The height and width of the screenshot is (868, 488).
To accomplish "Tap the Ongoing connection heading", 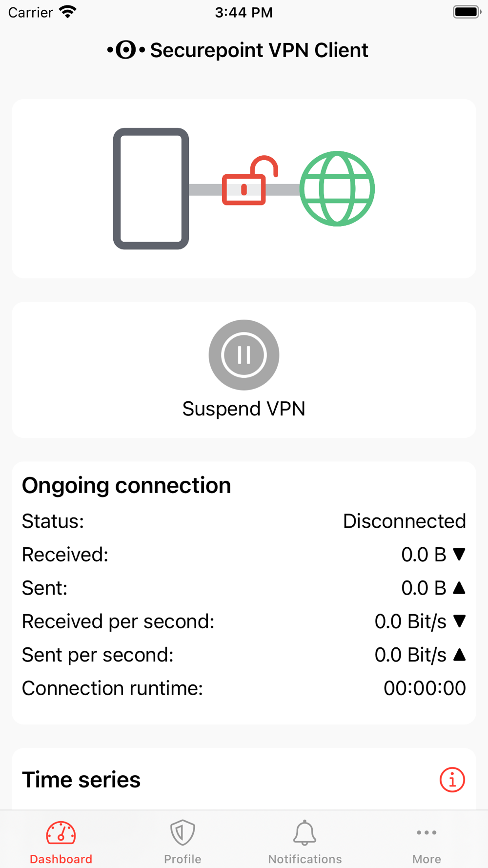I will [x=126, y=485].
